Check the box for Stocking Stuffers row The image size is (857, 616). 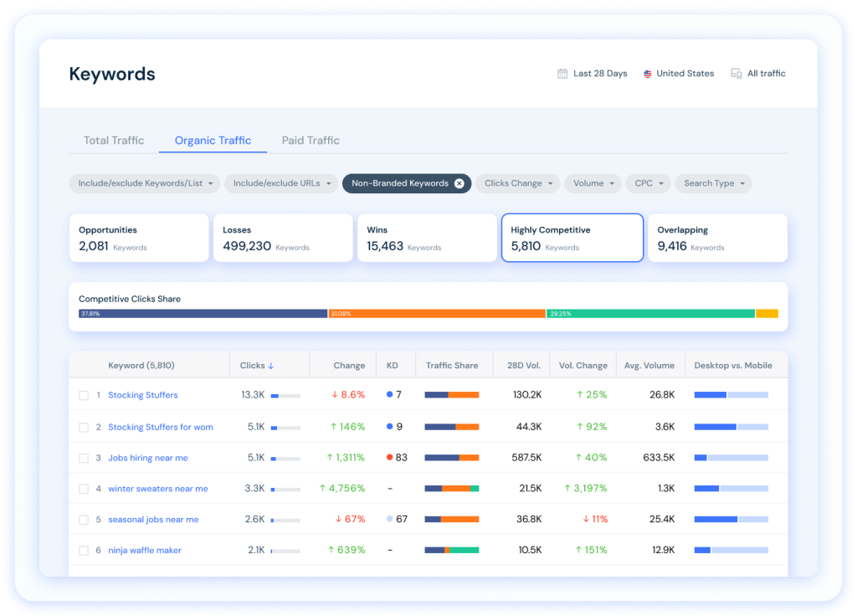84,395
